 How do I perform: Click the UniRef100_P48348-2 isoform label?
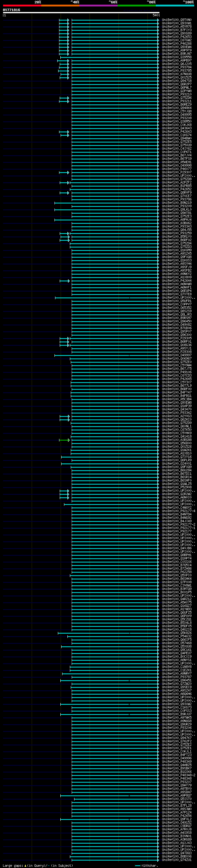coord(179,775)
